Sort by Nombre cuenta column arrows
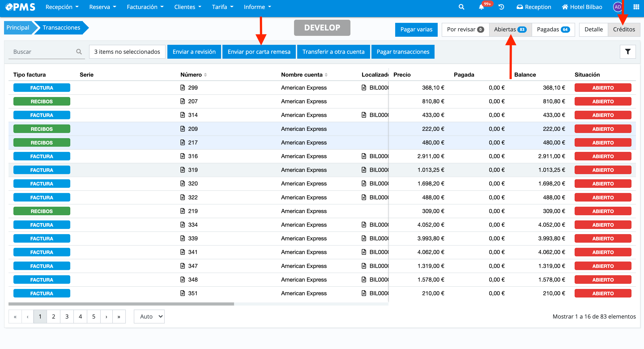The height and width of the screenshot is (349, 644). coord(326,75)
